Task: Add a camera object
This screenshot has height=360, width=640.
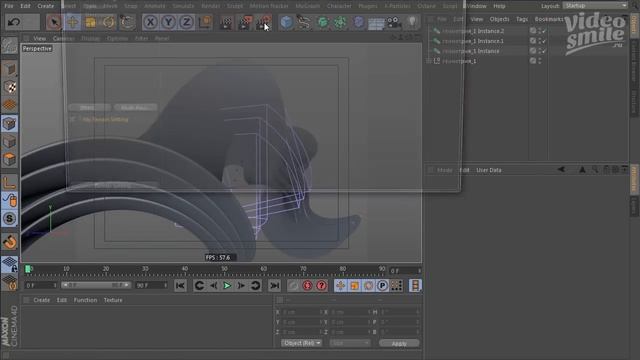Action: [x=394, y=22]
